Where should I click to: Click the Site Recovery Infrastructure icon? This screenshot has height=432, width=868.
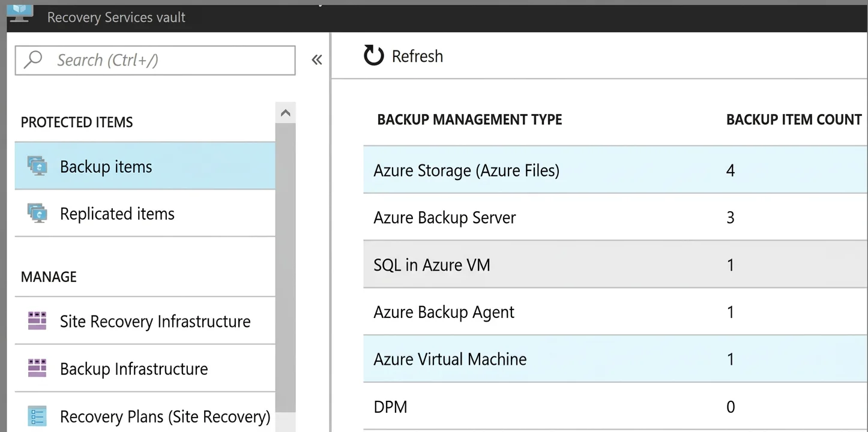coord(37,320)
